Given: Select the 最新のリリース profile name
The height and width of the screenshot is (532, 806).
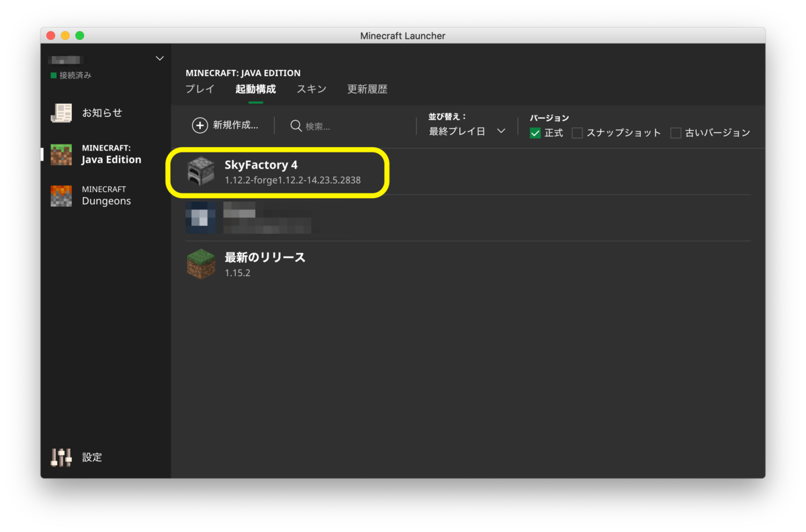Looking at the screenshot, I should pos(265,257).
